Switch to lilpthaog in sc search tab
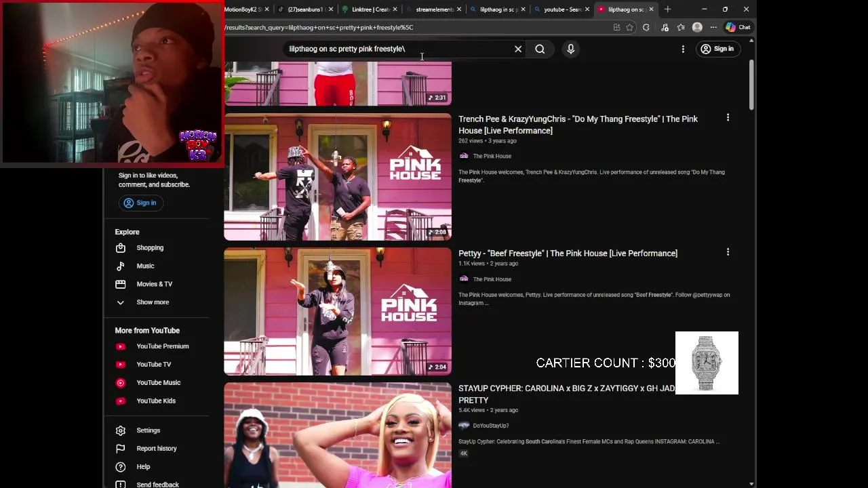Viewport: 868px width, 488px height. [x=498, y=9]
